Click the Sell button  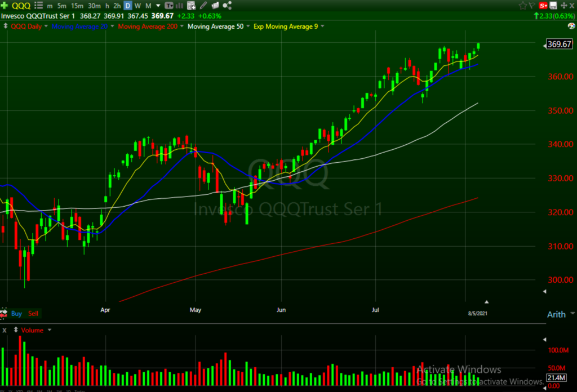pos(34,313)
